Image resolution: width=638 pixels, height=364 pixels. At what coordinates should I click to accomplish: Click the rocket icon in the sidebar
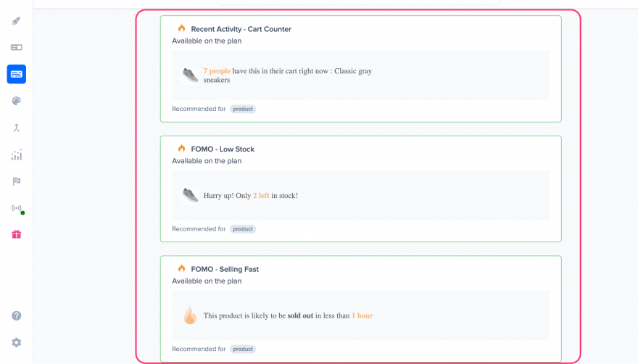click(16, 21)
